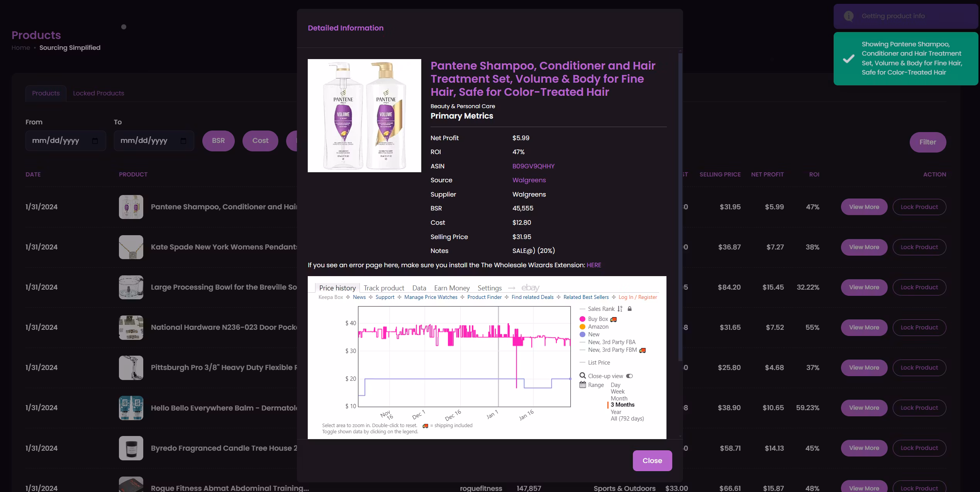The width and height of the screenshot is (980, 492).
Task: Click the To date input field
Action: (x=154, y=141)
